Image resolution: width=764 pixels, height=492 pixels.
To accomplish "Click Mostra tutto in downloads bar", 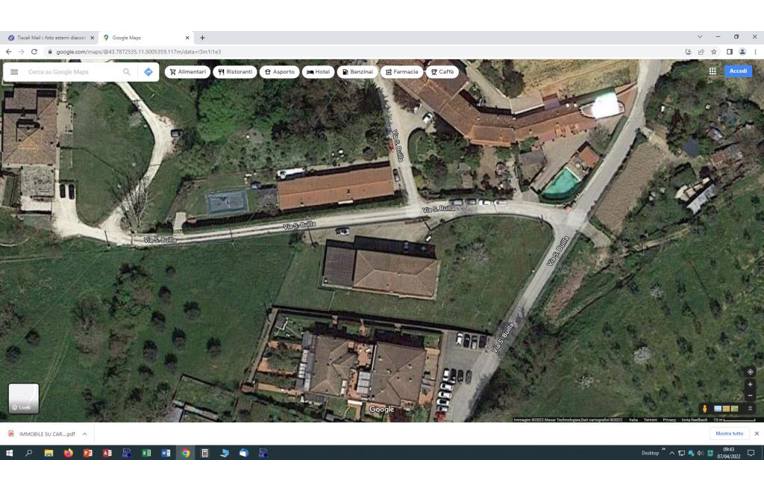I will click(729, 434).
